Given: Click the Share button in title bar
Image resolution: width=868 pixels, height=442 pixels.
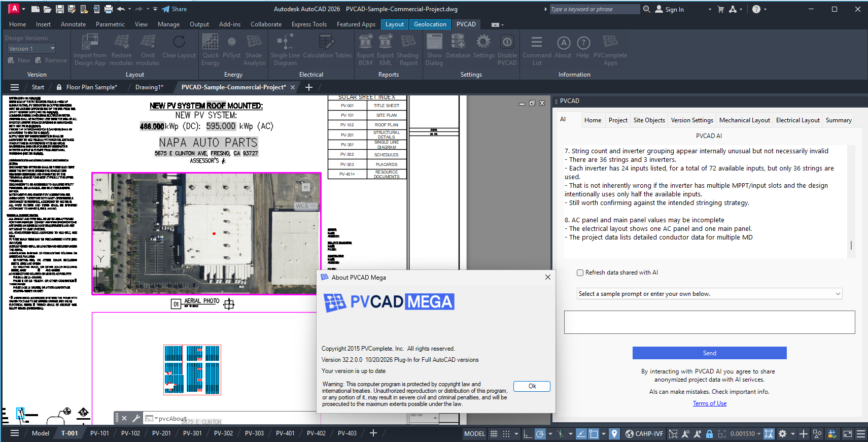Looking at the screenshot, I should click(175, 9).
